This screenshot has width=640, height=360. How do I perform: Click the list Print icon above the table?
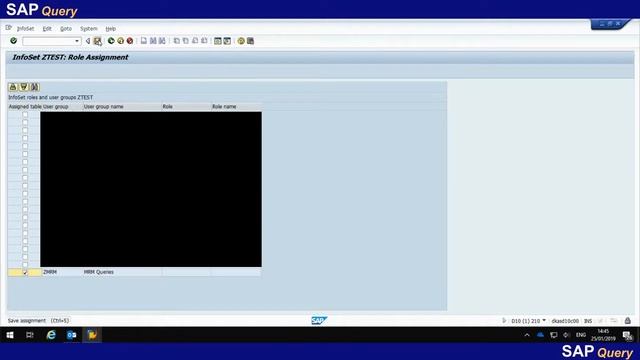click(x=13, y=87)
